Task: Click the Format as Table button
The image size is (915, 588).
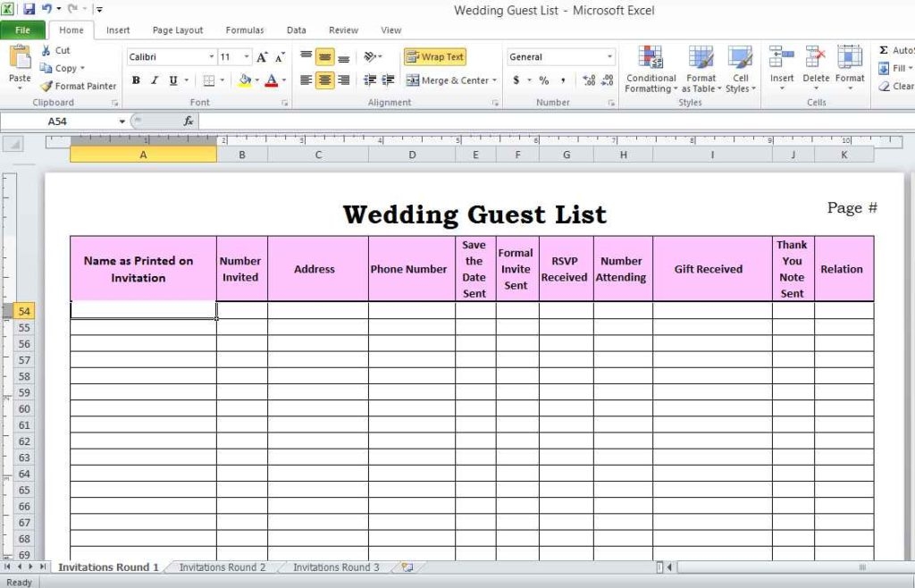Action: click(x=701, y=67)
